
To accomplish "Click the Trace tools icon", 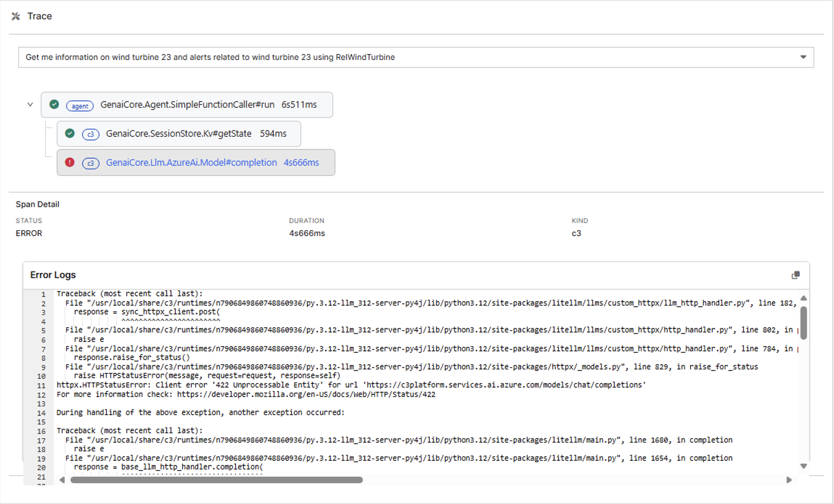I will click(x=16, y=16).
